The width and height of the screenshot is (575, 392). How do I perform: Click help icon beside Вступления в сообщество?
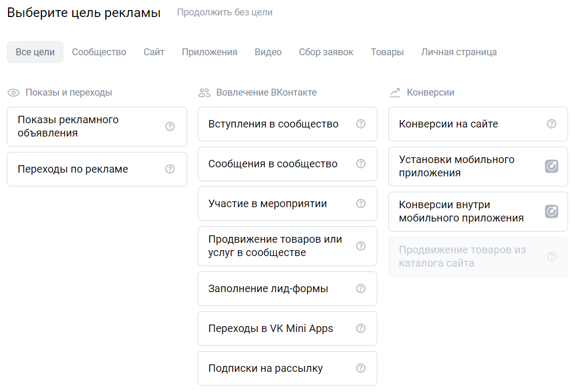coord(361,124)
